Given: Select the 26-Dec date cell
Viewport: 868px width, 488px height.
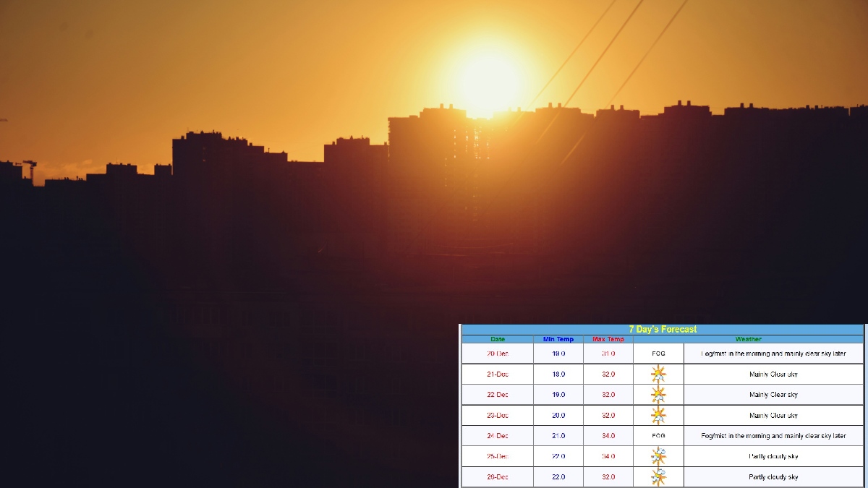Looking at the screenshot, I should point(498,477).
